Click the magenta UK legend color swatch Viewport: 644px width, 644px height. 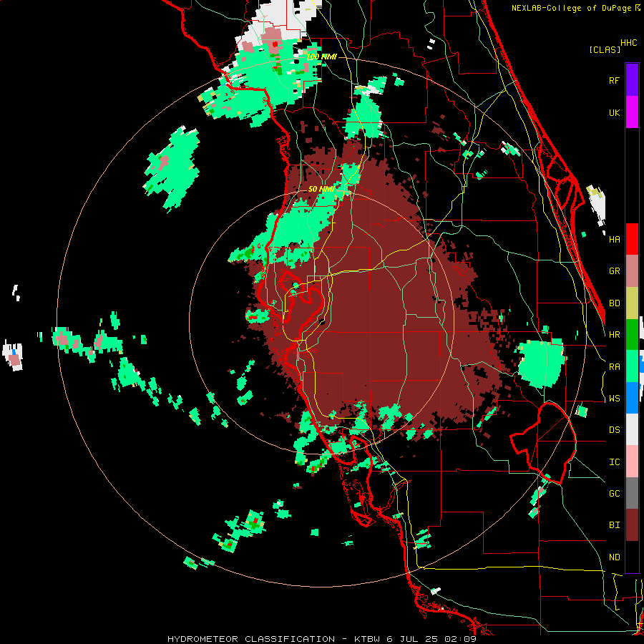point(632,112)
